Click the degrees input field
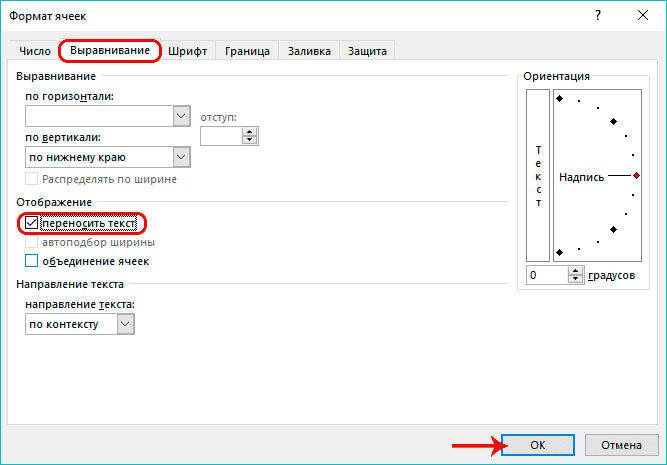 click(547, 275)
